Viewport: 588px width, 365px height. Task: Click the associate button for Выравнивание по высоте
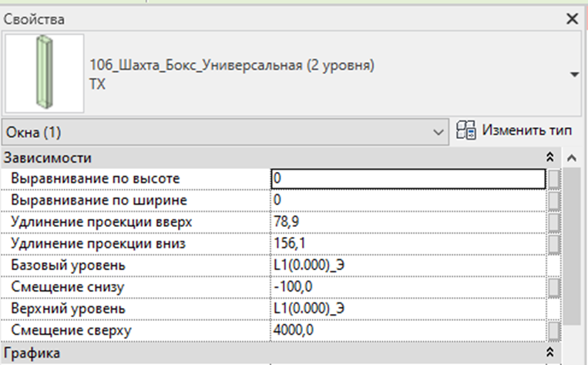(x=553, y=179)
